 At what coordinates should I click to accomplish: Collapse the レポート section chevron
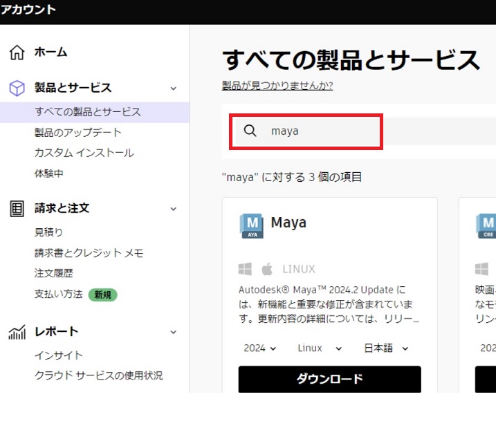click(x=174, y=332)
